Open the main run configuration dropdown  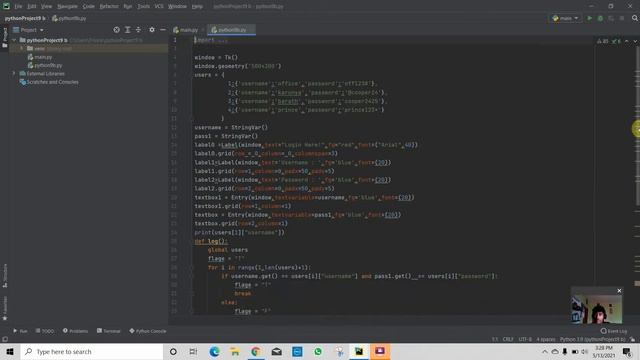pyautogui.click(x=565, y=18)
